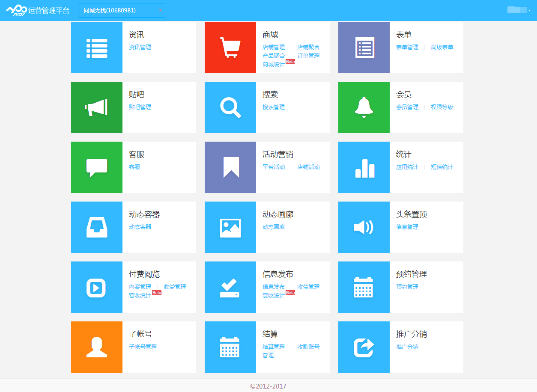The height and width of the screenshot is (392, 537).
Task: Open the 贴吧 megaphone icon
Action: point(96,107)
